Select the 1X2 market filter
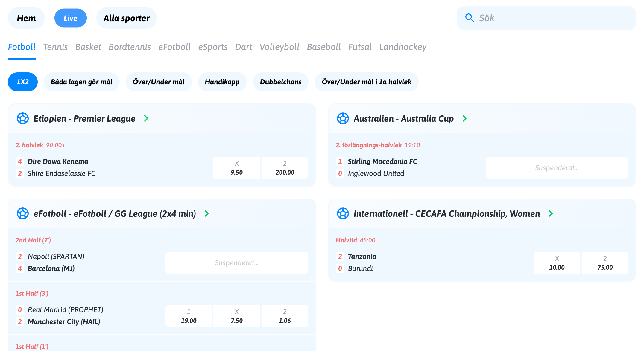Viewport: 644px width, 351px height. 23,82
